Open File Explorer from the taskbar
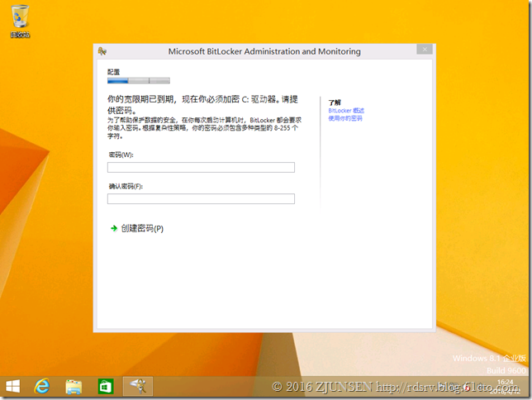The width and height of the screenshot is (532, 400). [74, 387]
